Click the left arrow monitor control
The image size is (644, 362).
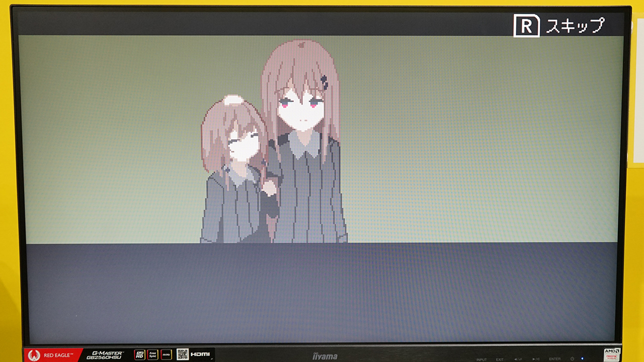pos(518,359)
